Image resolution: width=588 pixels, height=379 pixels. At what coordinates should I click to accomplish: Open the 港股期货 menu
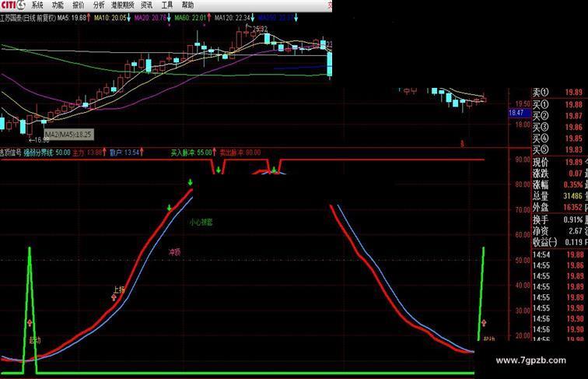(x=123, y=5)
